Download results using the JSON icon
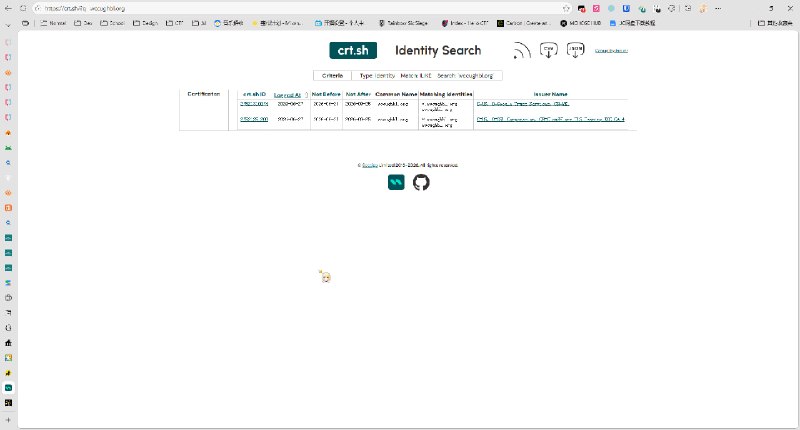800x430 pixels. pos(576,50)
